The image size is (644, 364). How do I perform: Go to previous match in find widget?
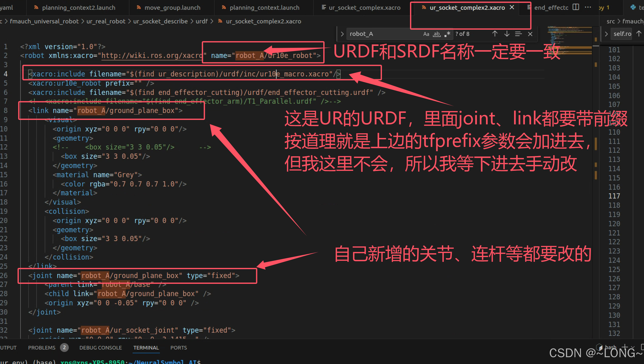point(495,34)
